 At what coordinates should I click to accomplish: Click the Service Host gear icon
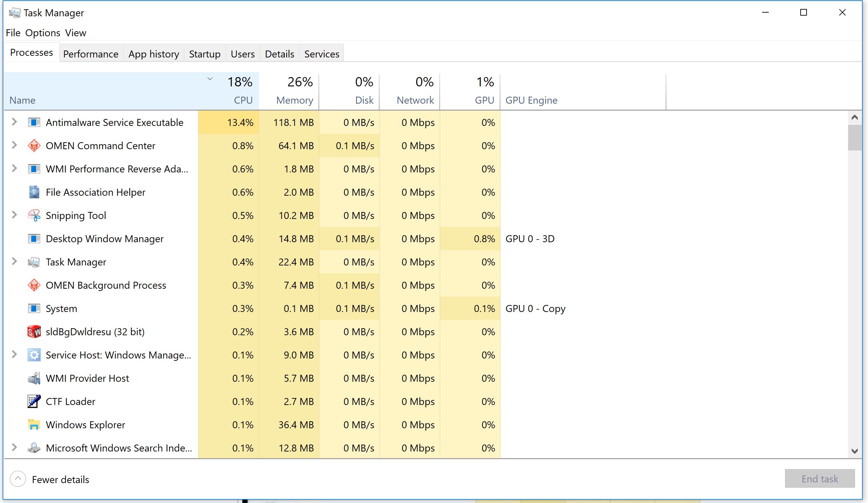pos(34,355)
